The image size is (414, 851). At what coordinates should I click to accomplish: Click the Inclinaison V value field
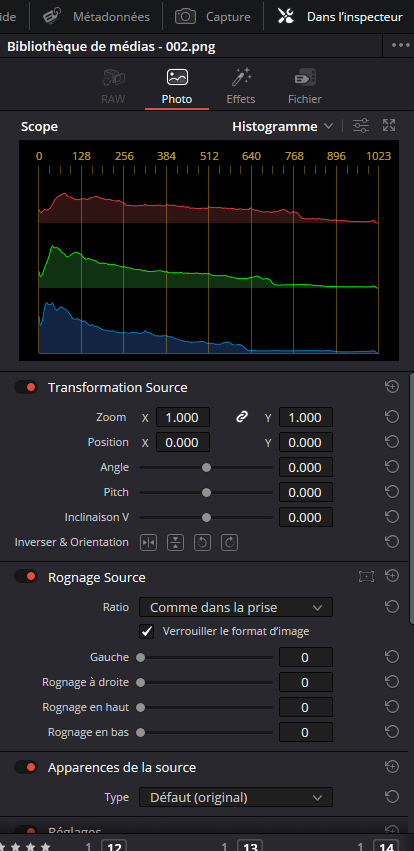pos(305,517)
